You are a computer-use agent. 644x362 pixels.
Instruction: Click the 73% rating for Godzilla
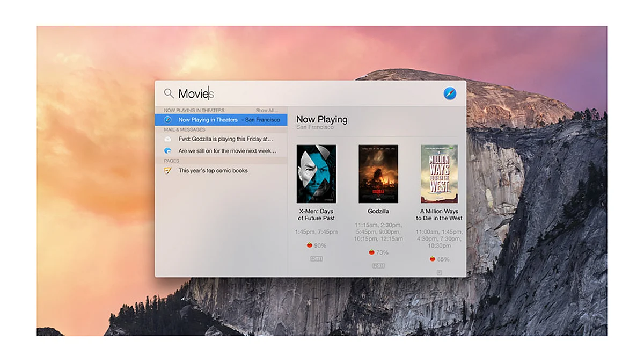[382, 252]
